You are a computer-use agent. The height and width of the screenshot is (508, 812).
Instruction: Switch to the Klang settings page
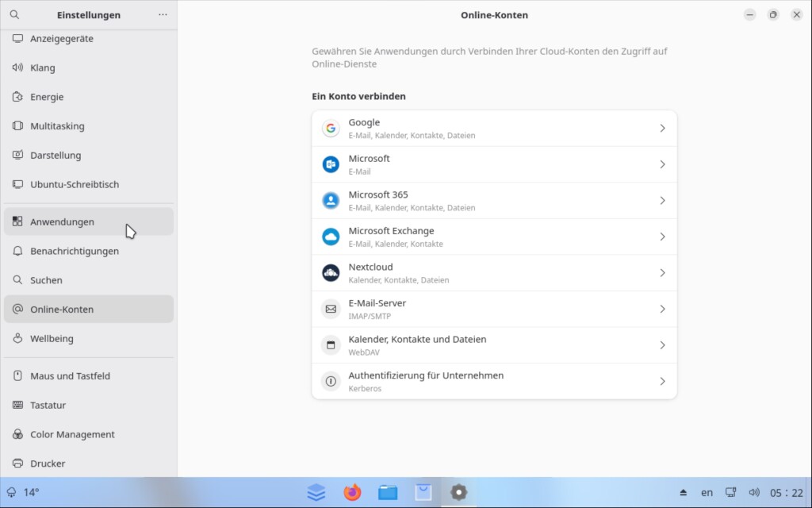pos(89,67)
